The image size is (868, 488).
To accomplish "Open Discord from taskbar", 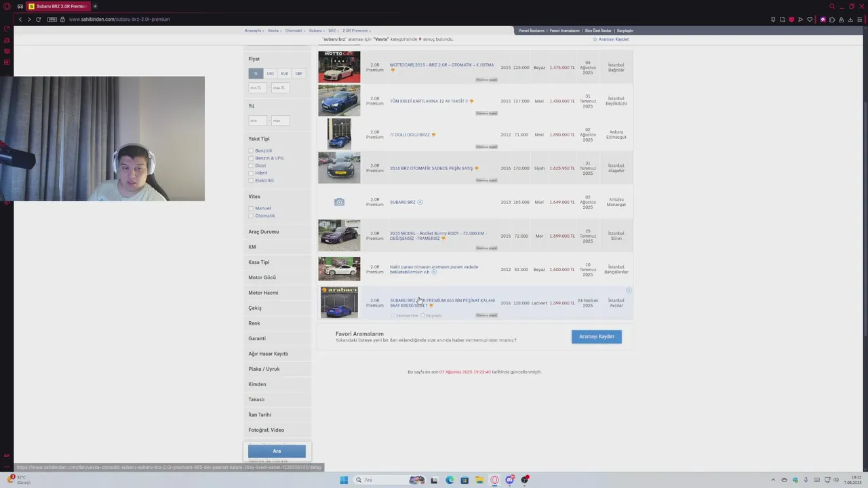I will coord(510,480).
